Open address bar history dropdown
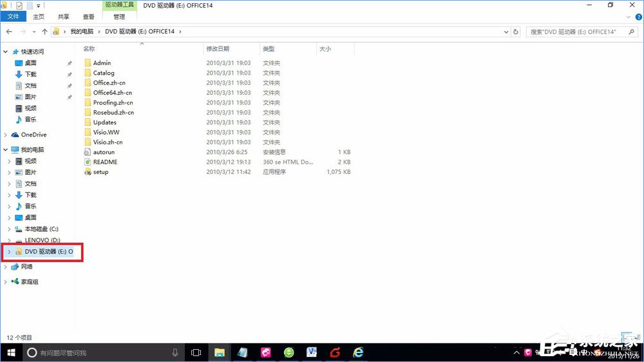This screenshot has height=362, width=644. pyautogui.click(x=506, y=32)
